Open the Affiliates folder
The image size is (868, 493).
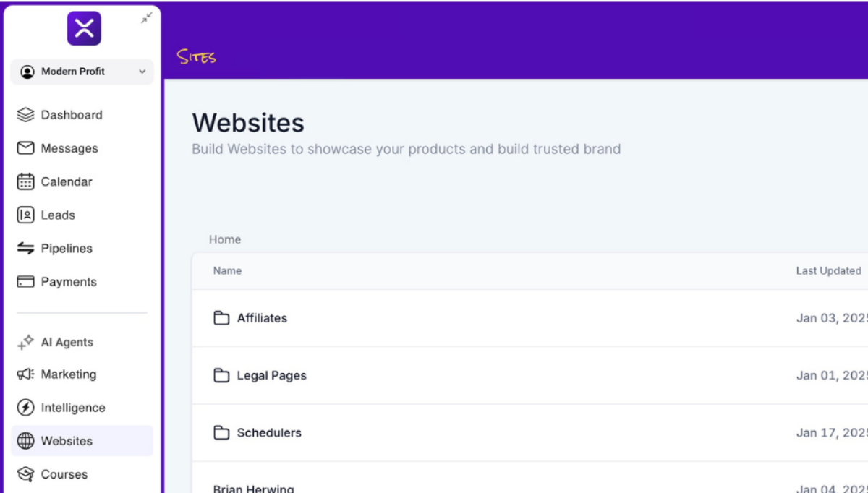[261, 318]
